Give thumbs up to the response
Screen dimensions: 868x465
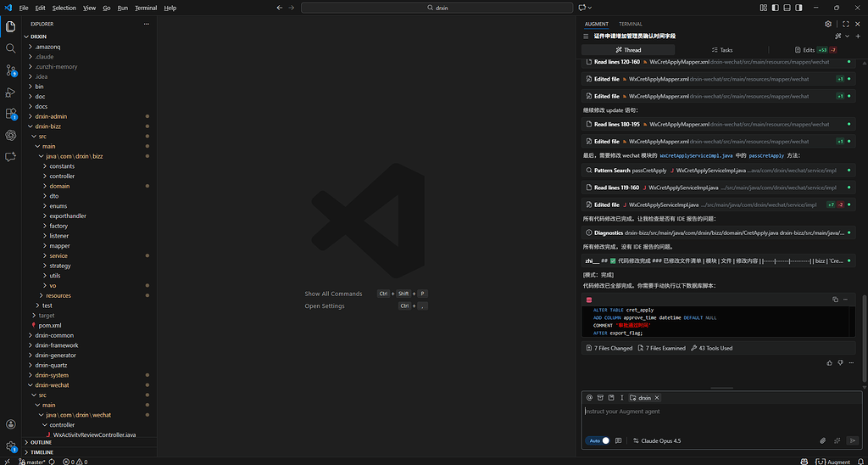click(829, 362)
